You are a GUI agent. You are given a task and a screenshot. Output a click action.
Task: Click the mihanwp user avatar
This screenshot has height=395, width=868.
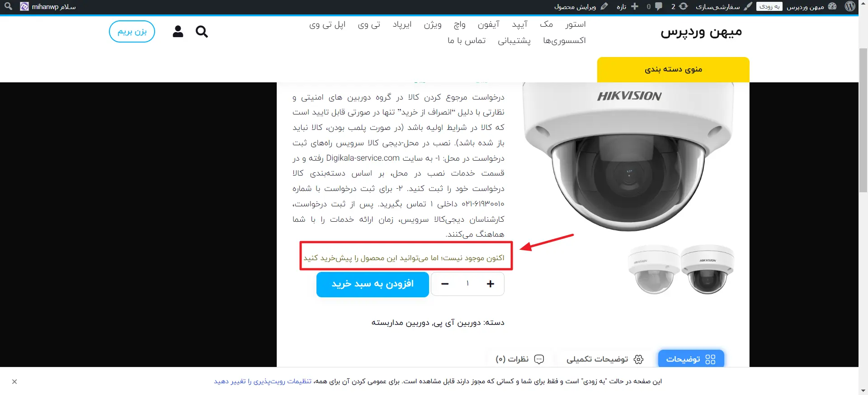[24, 6]
